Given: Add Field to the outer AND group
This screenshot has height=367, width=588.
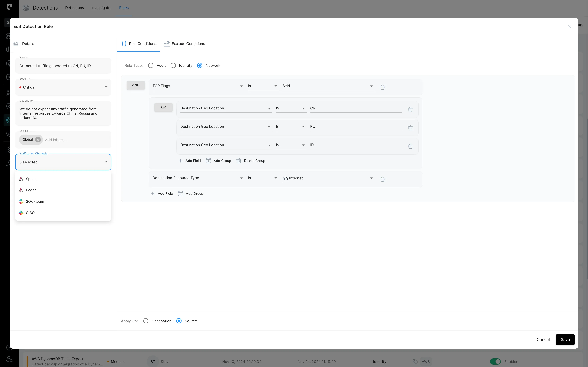Looking at the screenshot, I should click(162, 193).
